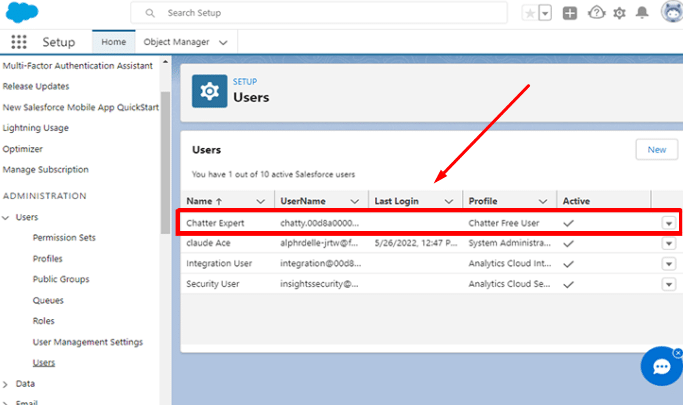Open the user profile avatar
Image resolution: width=683 pixels, height=405 pixels.
click(672, 12)
